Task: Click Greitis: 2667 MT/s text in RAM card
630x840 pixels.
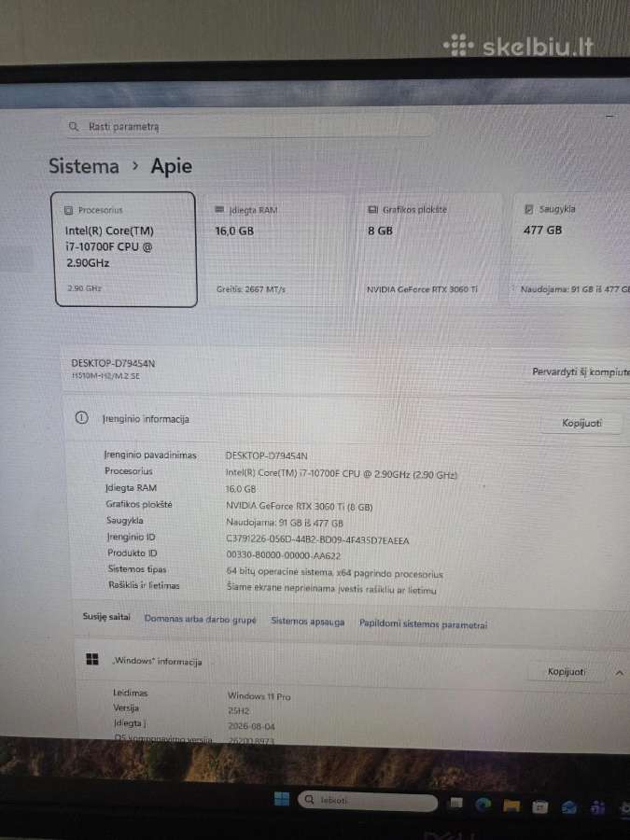Action: click(x=251, y=289)
